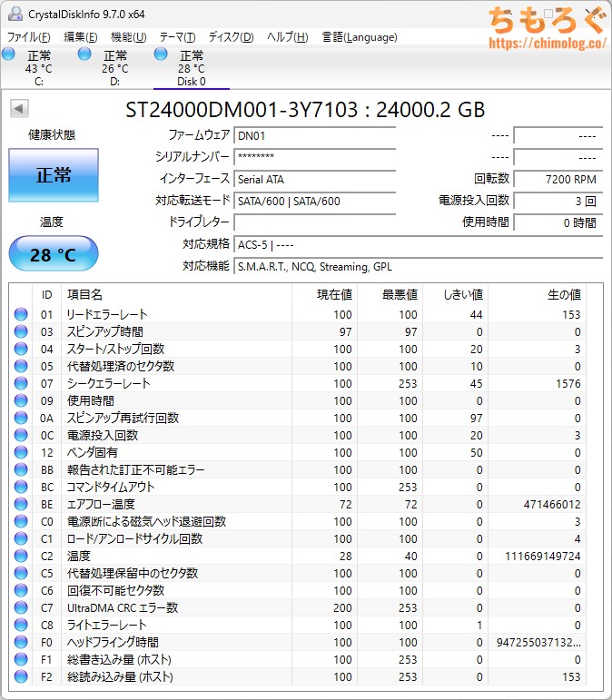Viewport: 612px width, 700px height.
Task: Click raw value 471466012 in エアフロー温度 row
Action: click(x=552, y=505)
